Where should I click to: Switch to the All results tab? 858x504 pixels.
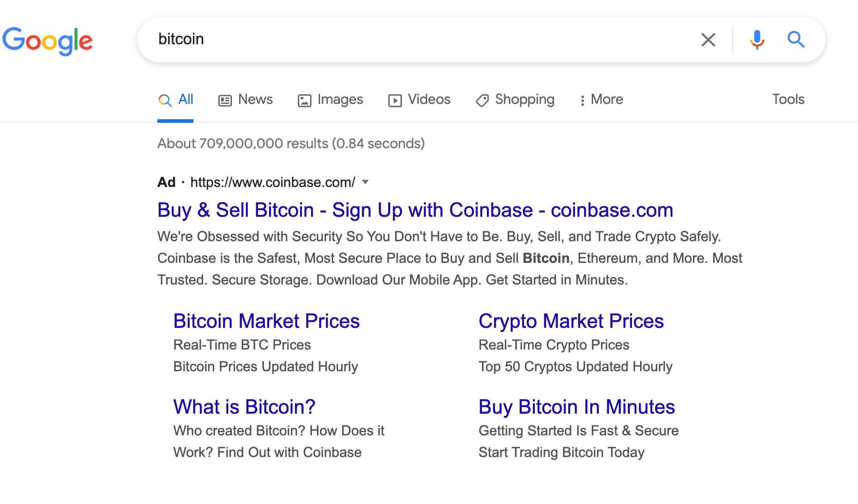click(x=175, y=99)
